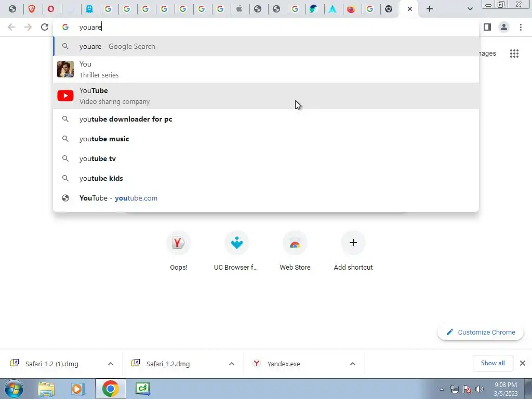Go back with the back arrow
532x399 pixels.
pos(11,27)
